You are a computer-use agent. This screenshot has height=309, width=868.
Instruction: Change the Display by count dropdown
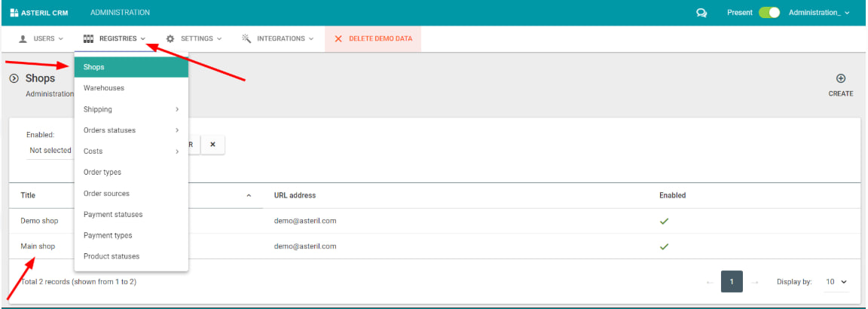(836, 282)
